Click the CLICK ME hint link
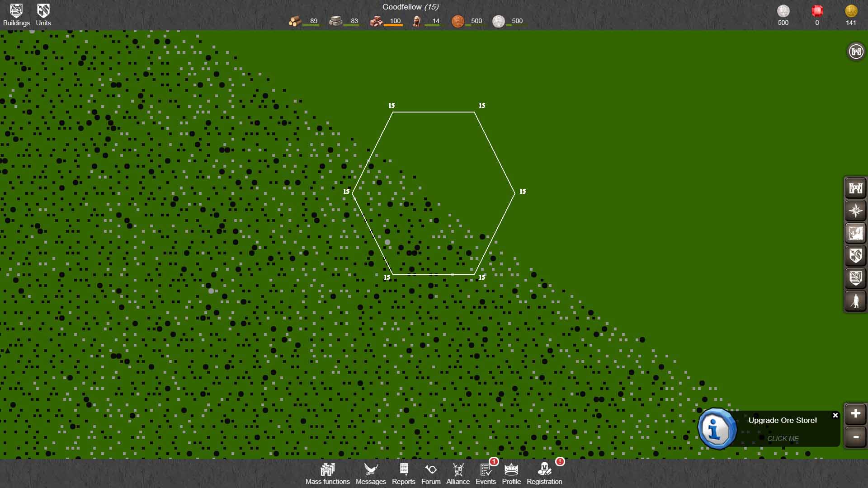 pos(783,438)
